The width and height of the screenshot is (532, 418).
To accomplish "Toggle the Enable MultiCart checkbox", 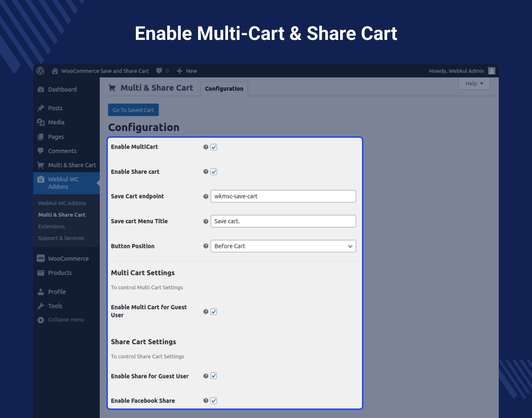I will pyautogui.click(x=214, y=147).
